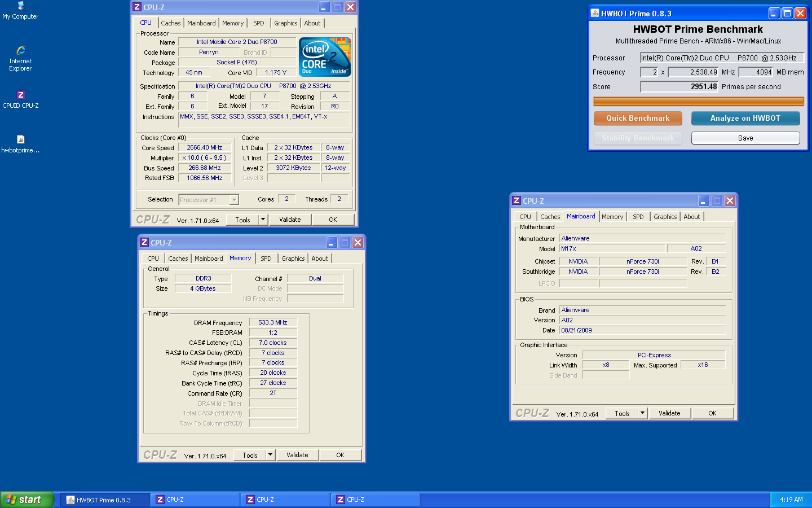Image resolution: width=812 pixels, height=508 pixels.
Task: Select Code Name value Penryn
Action: 209,52
